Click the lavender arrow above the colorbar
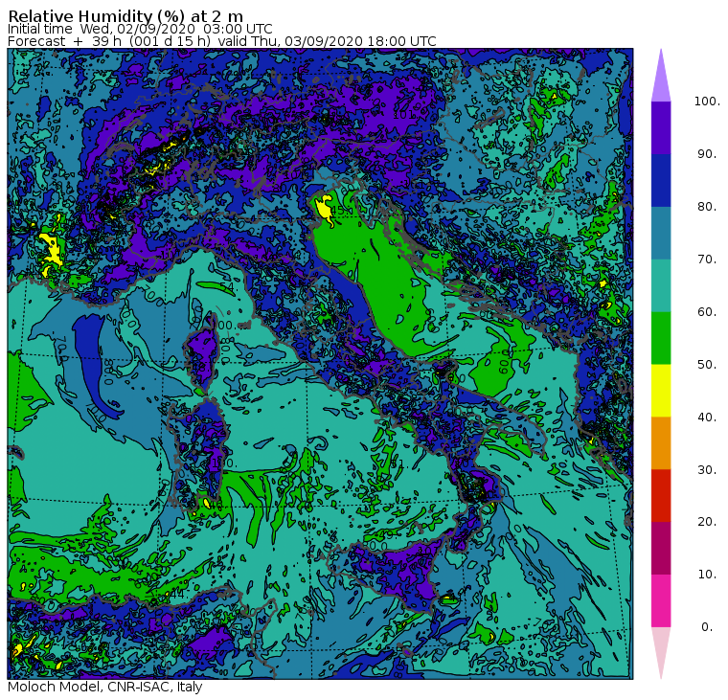The image size is (728, 700). (x=661, y=77)
